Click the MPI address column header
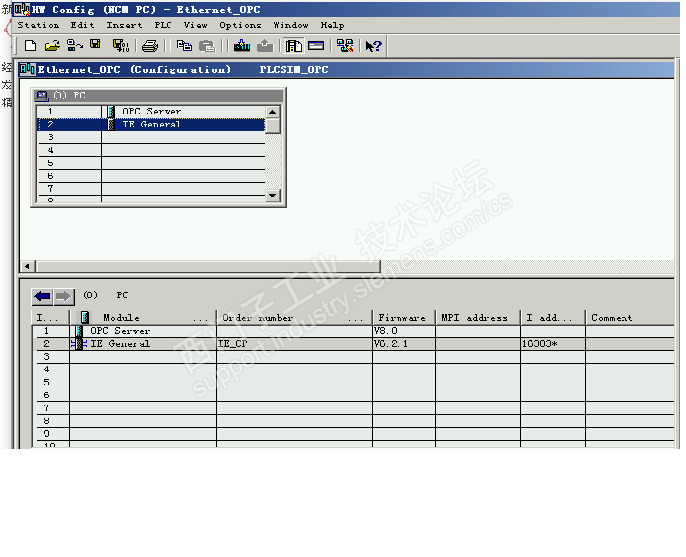This screenshot has width=686, height=557. [x=478, y=318]
